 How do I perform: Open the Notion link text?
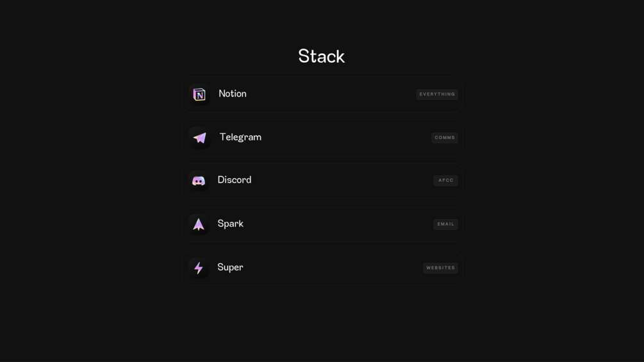[x=233, y=94]
